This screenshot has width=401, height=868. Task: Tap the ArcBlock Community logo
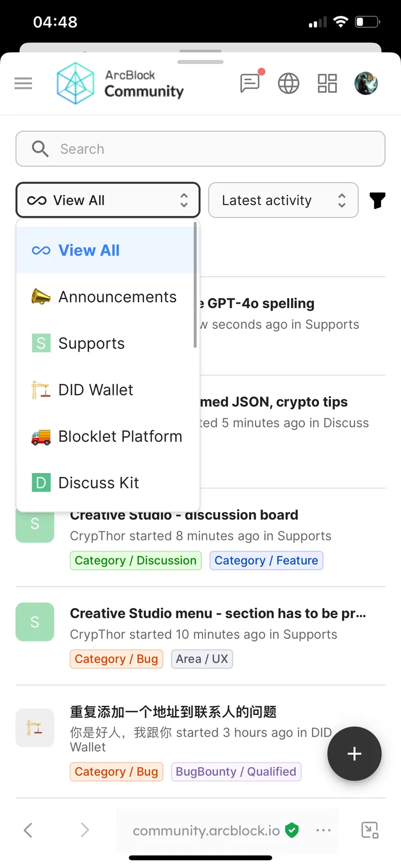click(x=120, y=84)
